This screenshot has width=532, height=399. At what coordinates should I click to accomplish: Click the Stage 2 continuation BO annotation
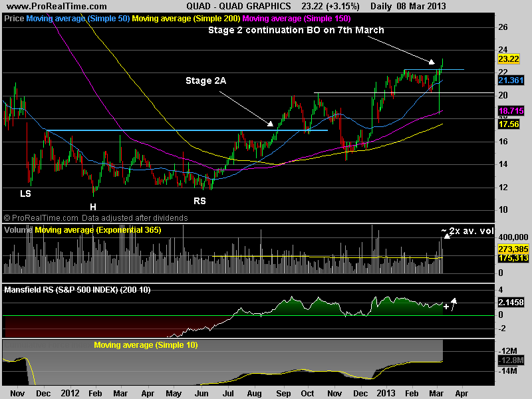296,30
